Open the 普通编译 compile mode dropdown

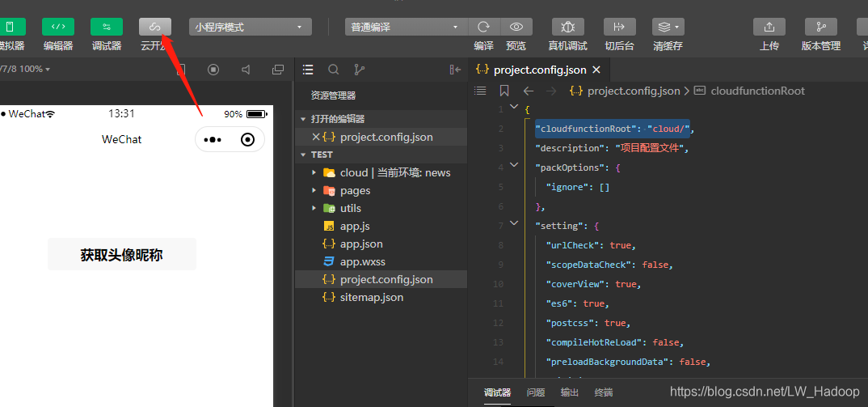click(407, 27)
